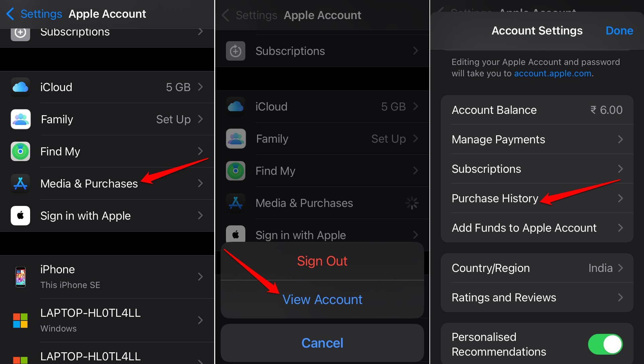The image size is (644, 364).
Task: Tap View Account option
Action: pos(322,299)
